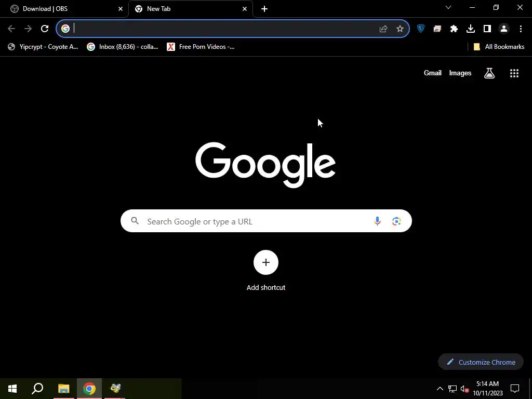Screen dimensions: 532x399
Task: Show hidden system tray icons
Action: 440,389
